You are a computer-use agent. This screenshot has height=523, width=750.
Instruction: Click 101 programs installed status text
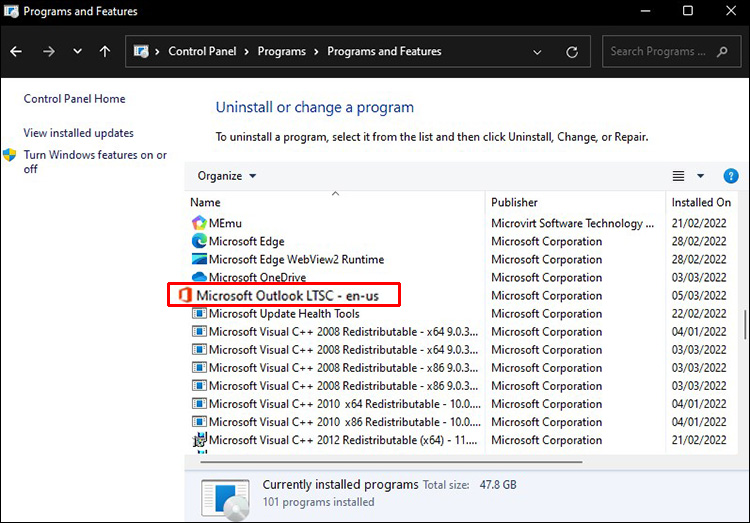319,502
